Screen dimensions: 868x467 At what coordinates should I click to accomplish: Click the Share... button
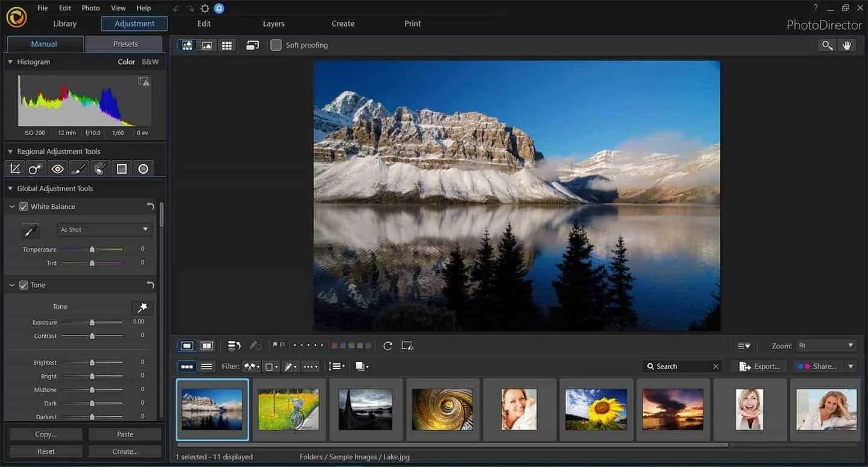819,366
